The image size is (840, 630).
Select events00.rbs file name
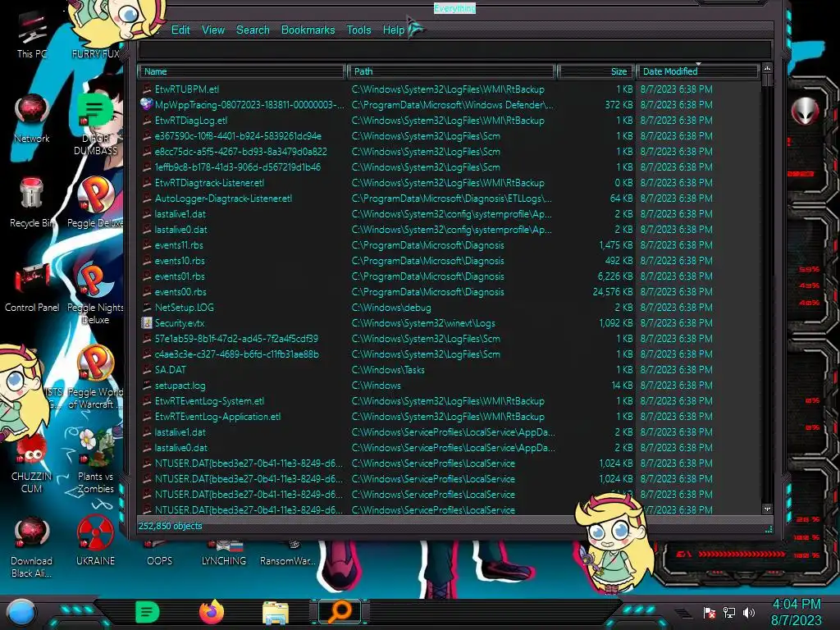coord(180,292)
